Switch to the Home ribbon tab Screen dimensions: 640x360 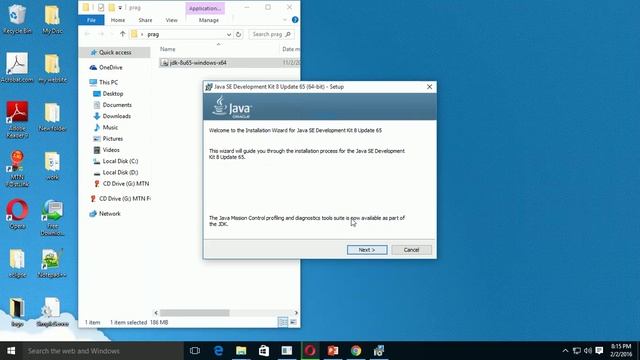coord(118,20)
